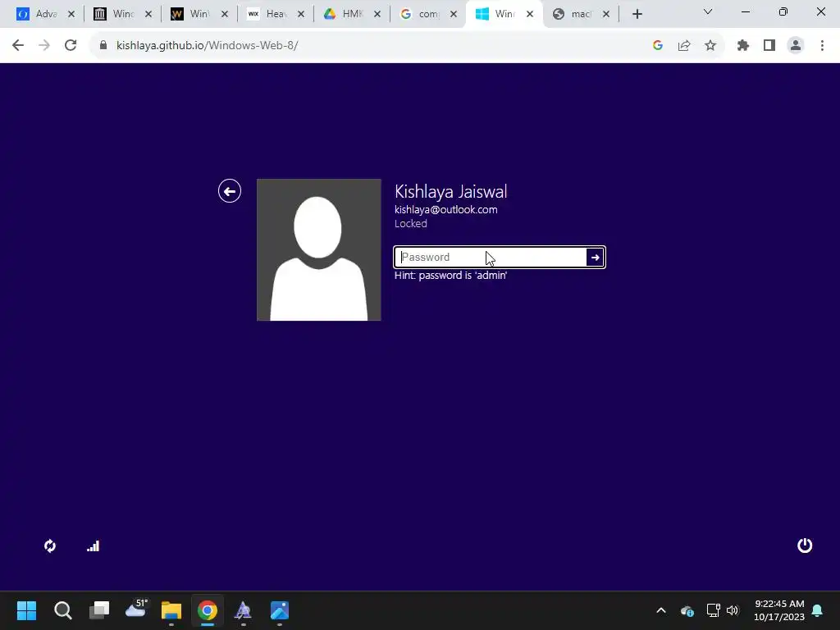Click the OneDrive cloud tray icon
Screen dimensions: 840x630
pyautogui.click(x=687, y=610)
